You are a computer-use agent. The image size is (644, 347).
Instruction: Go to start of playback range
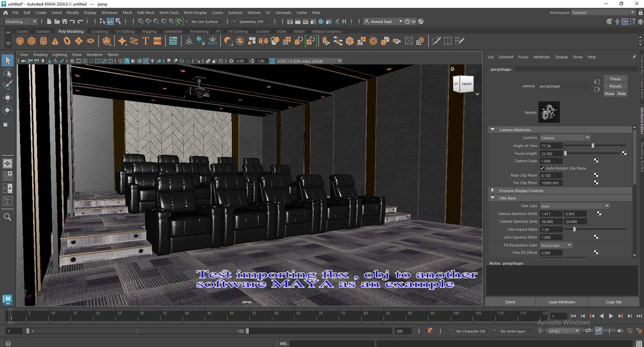(x=573, y=316)
